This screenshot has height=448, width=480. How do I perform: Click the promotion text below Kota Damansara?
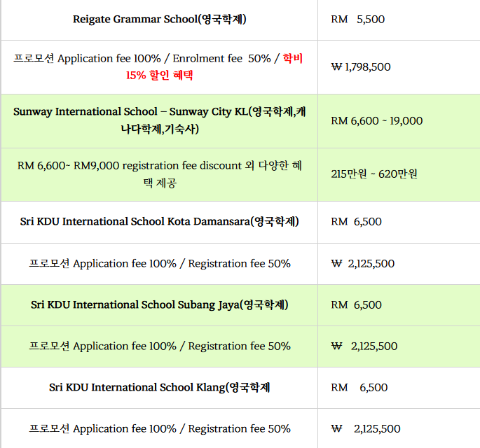coord(159,264)
